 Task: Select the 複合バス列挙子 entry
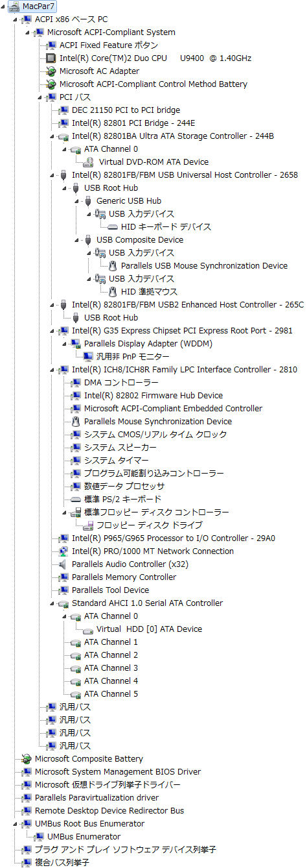(x=62, y=863)
